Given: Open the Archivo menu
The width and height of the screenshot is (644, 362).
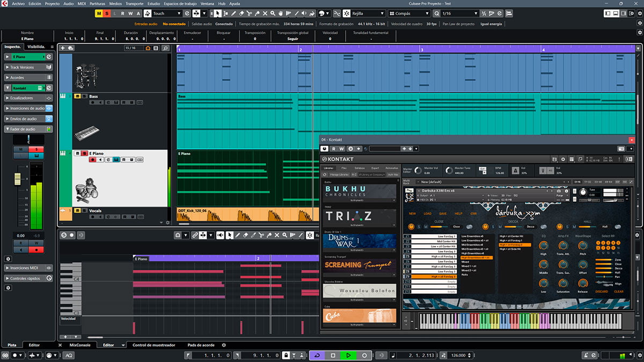Looking at the screenshot, I should [x=18, y=3].
